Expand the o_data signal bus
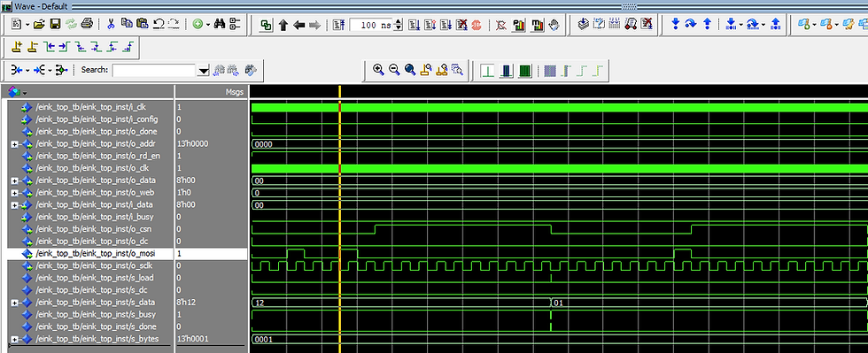Viewport: 868px width, 353px height. coord(14,180)
